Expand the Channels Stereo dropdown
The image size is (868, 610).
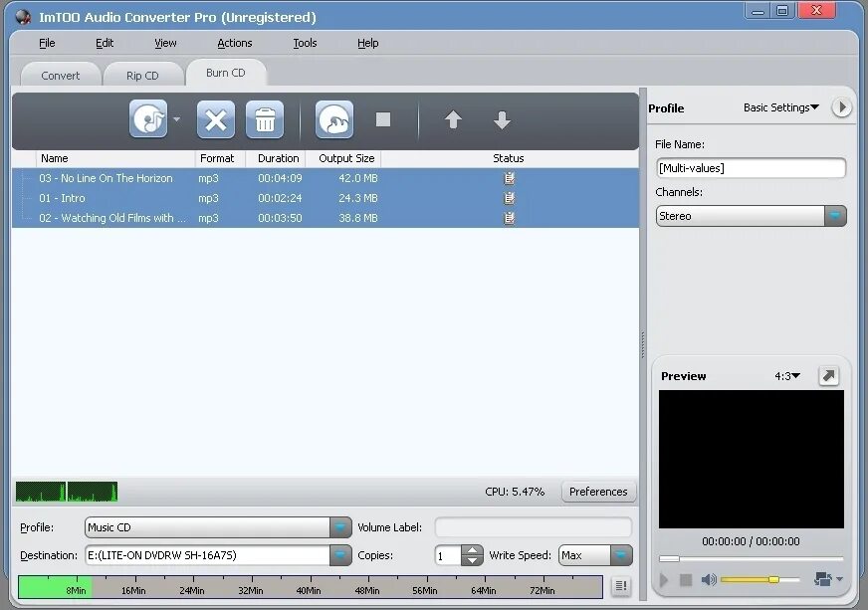tap(835, 216)
